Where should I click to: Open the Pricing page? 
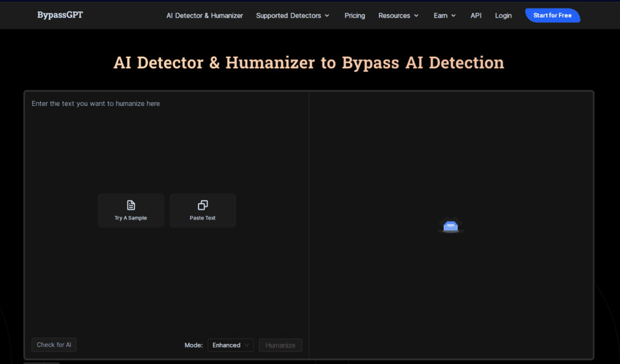coord(355,16)
